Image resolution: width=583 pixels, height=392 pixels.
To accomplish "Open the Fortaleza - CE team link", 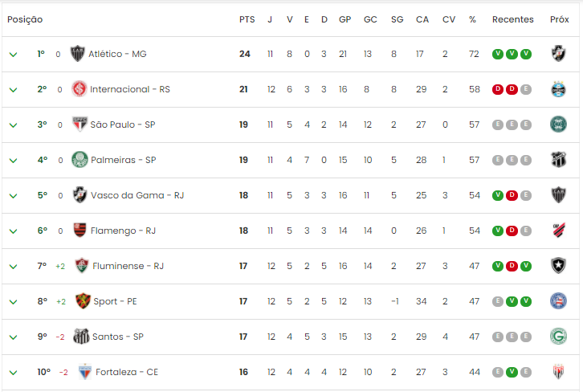I will [x=127, y=372].
